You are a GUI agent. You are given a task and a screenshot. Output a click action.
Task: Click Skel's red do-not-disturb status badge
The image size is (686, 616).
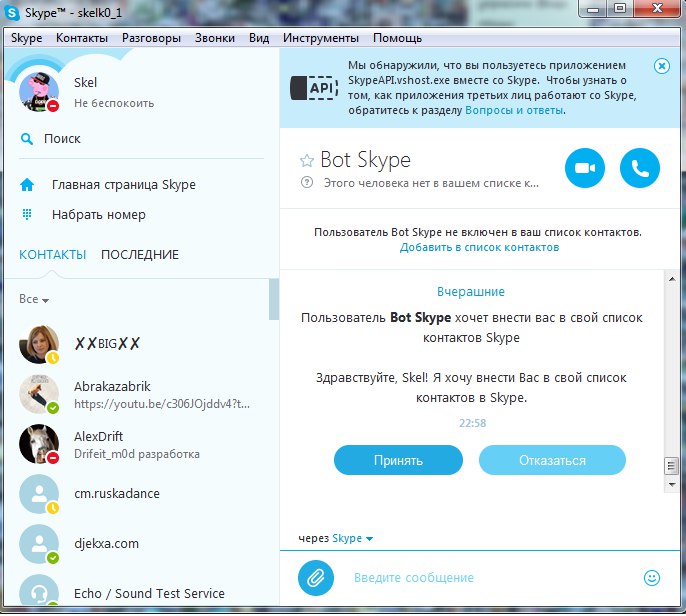(53, 105)
